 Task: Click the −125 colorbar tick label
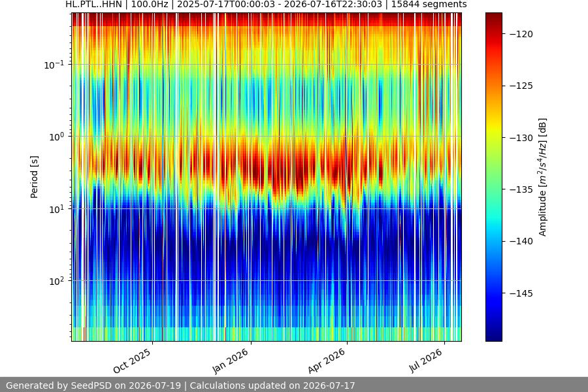521,86
